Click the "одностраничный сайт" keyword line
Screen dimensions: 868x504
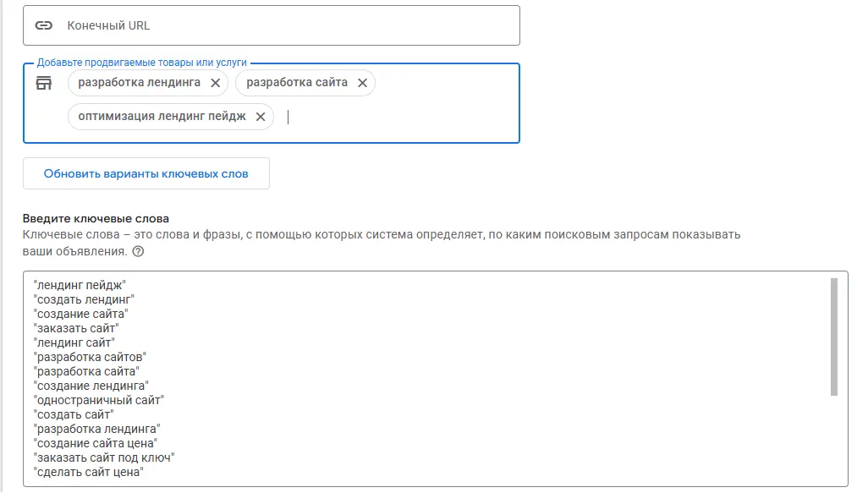click(98, 399)
